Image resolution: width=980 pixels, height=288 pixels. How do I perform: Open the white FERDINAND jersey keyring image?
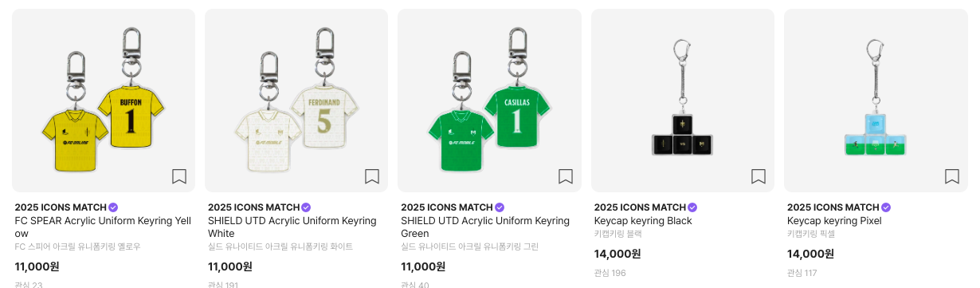296,101
